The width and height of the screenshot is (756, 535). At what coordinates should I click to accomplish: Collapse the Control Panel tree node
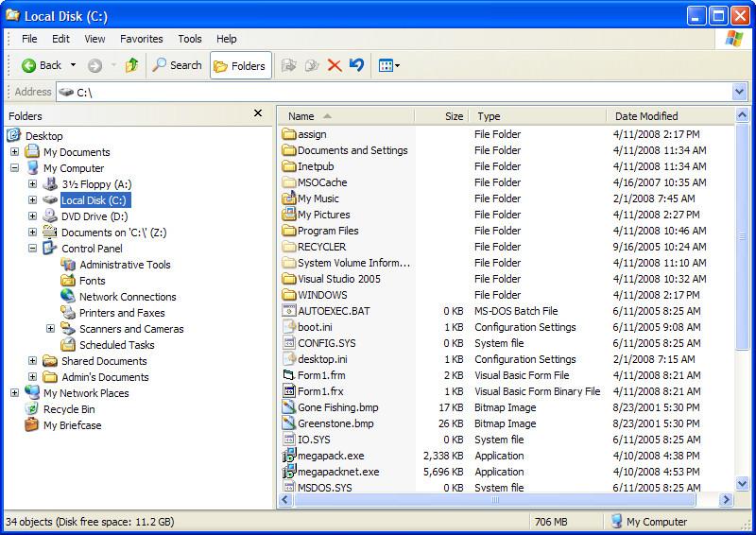click(x=32, y=249)
